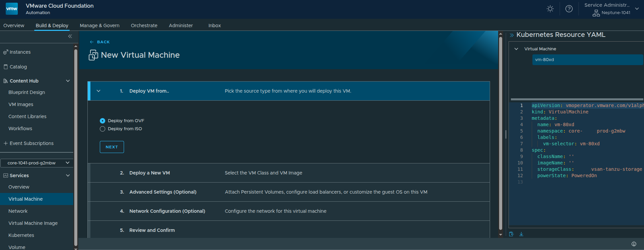Viewport: 644px width, 250px height.
Task: Click the Content Hub icon
Action: click(5, 81)
